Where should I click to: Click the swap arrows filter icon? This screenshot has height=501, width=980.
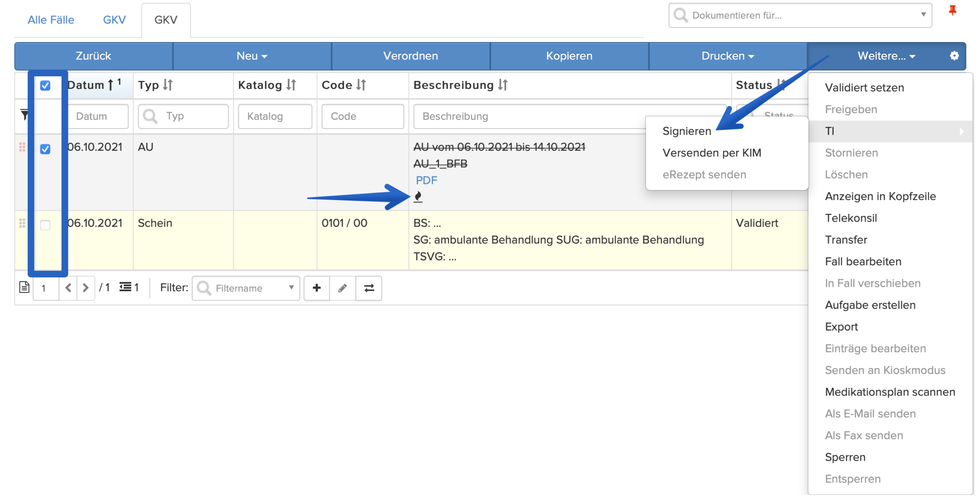(x=369, y=288)
